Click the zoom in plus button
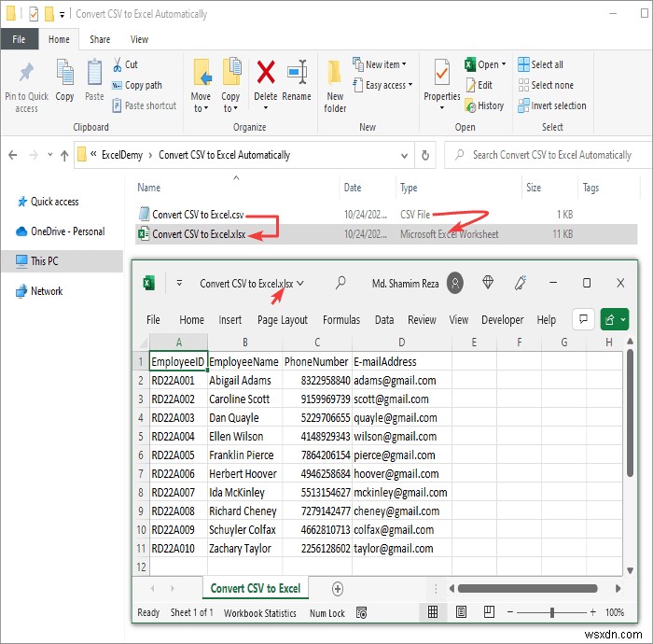 coord(593,612)
